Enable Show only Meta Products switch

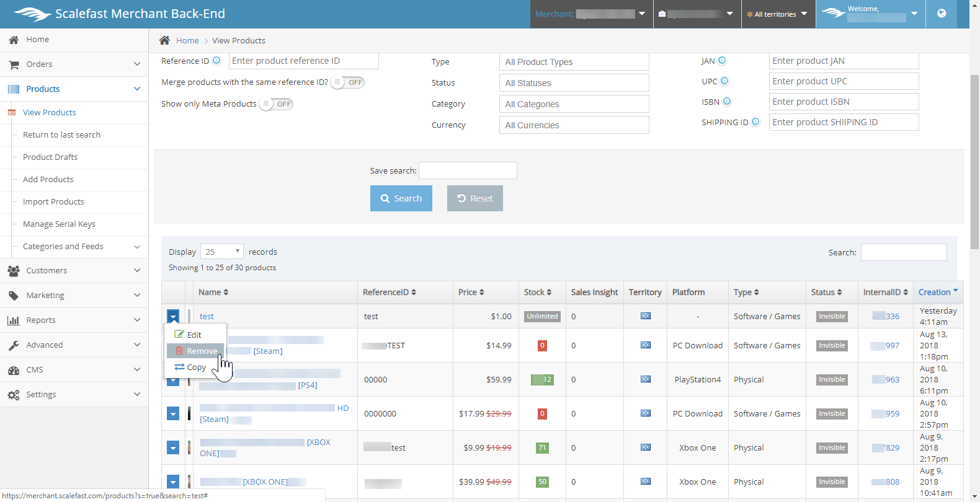(x=276, y=104)
